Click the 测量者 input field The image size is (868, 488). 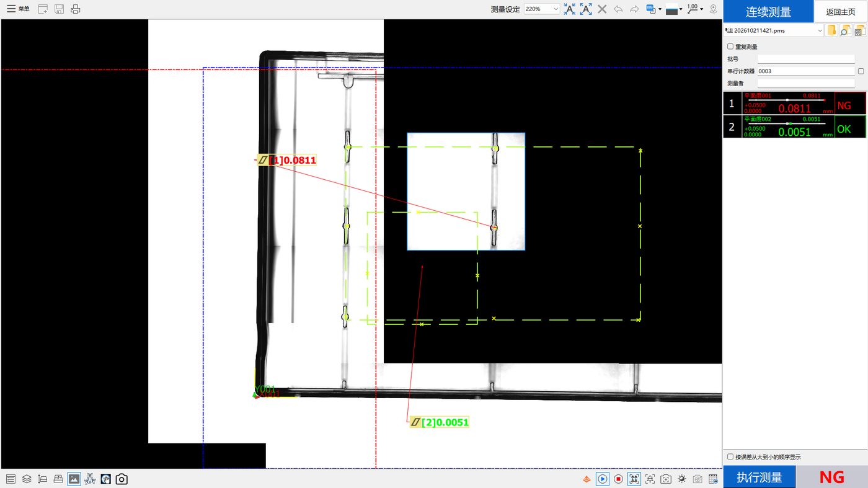[806, 83]
